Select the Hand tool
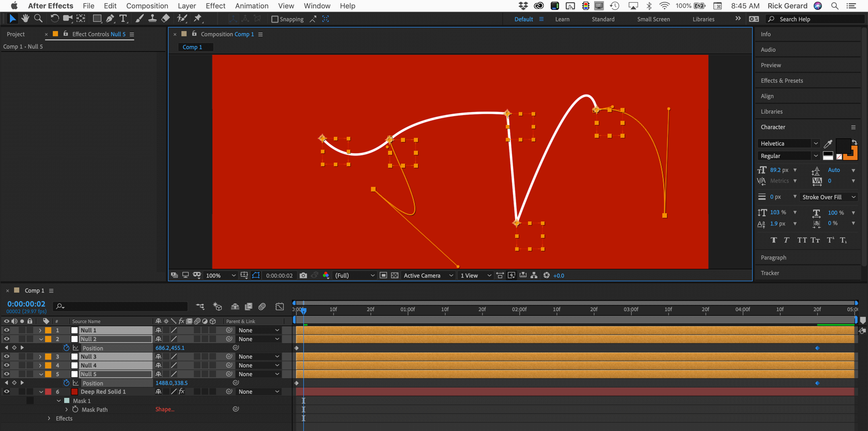The width and height of the screenshot is (868, 431). coord(25,19)
